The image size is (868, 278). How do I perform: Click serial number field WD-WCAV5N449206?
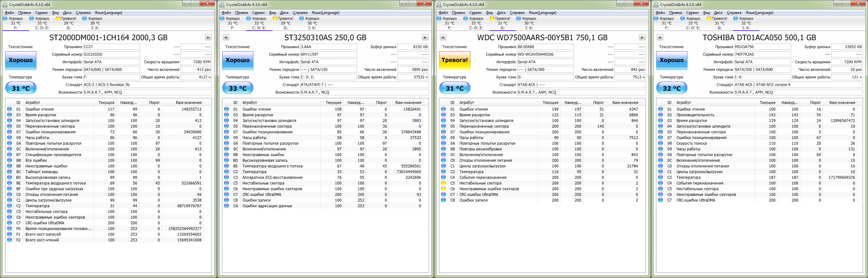point(545,54)
